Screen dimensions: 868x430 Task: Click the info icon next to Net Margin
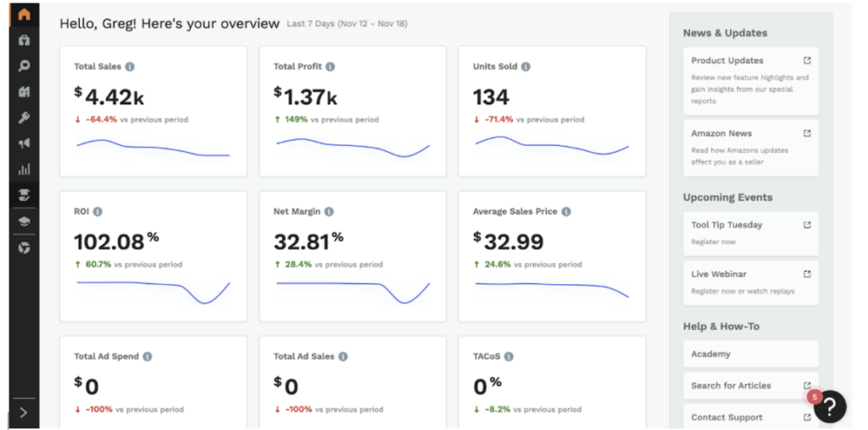tap(329, 212)
